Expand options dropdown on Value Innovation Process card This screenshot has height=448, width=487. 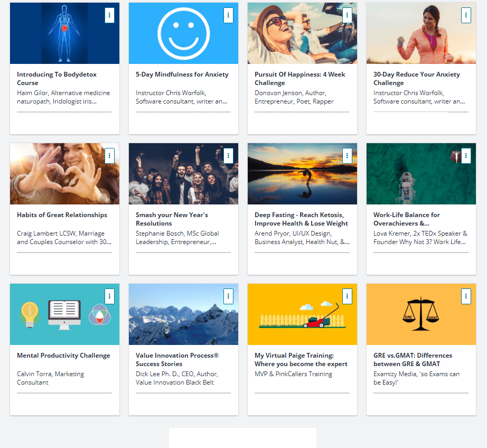pos(228,296)
